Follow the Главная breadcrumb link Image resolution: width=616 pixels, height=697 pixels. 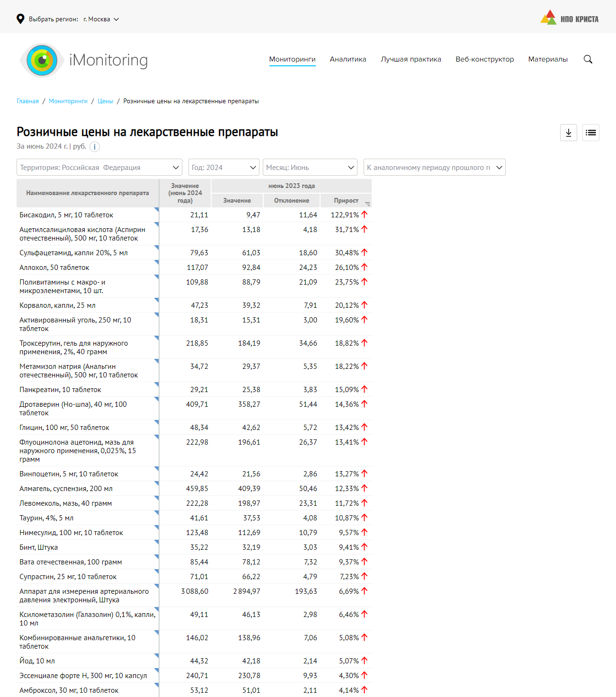pos(27,101)
